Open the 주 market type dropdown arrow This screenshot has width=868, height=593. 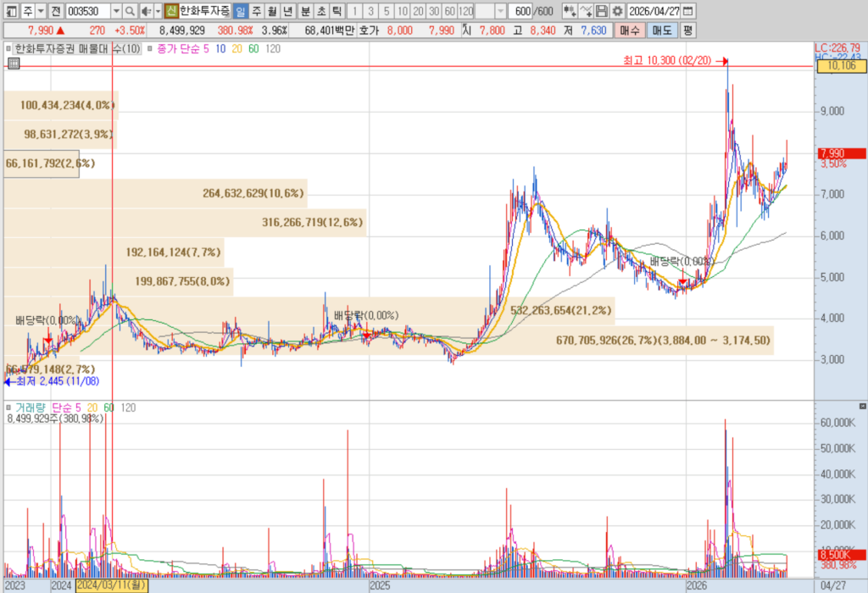point(41,11)
